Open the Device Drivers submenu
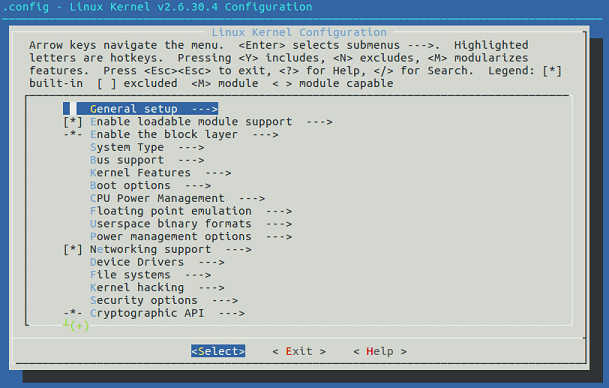This screenshot has height=388, width=609. pyautogui.click(x=157, y=262)
